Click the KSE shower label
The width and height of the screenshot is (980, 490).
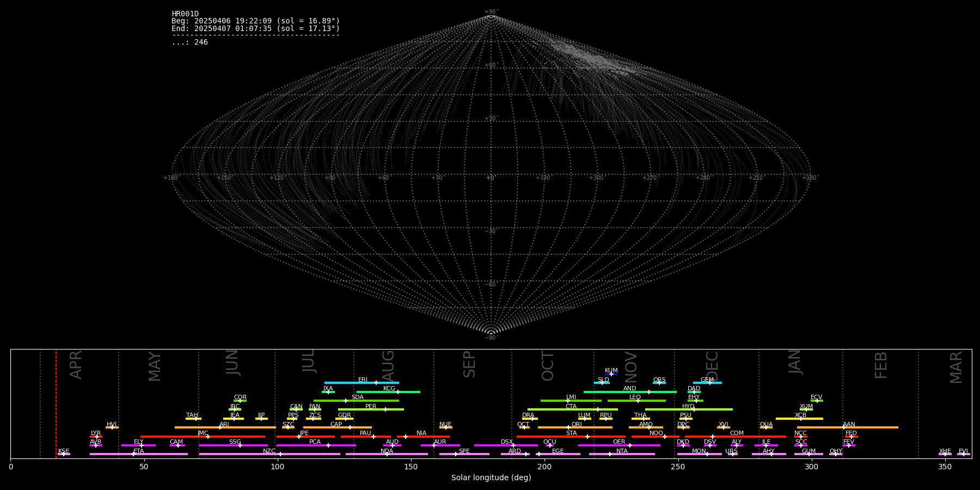point(64,451)
